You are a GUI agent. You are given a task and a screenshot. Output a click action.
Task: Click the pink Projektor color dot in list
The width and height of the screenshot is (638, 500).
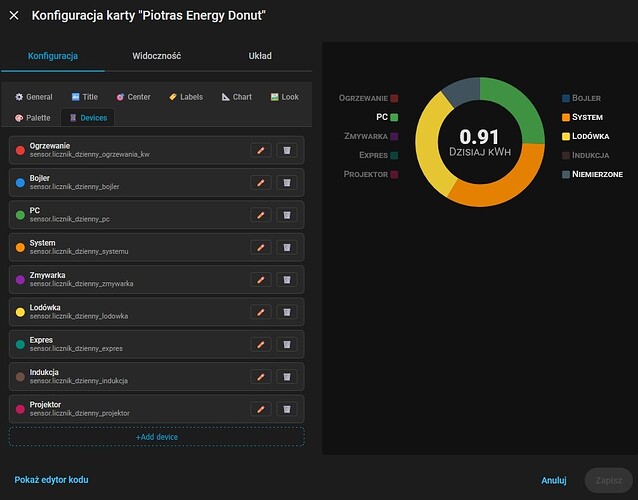20,409
